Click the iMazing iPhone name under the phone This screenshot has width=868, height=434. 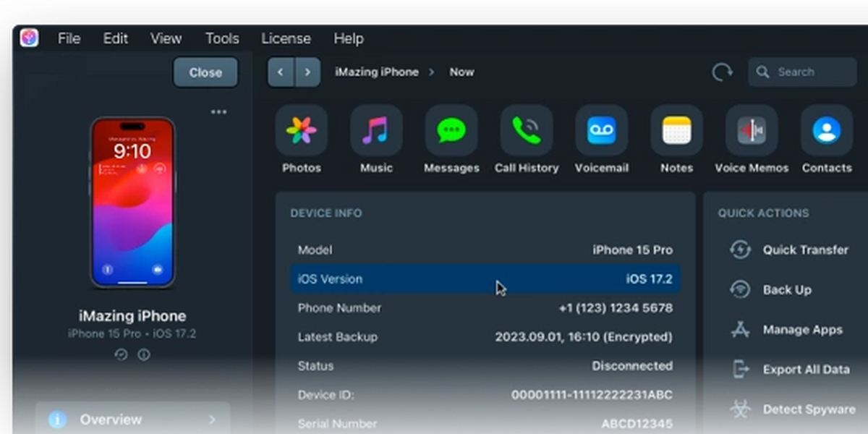[x=132, y=316]
